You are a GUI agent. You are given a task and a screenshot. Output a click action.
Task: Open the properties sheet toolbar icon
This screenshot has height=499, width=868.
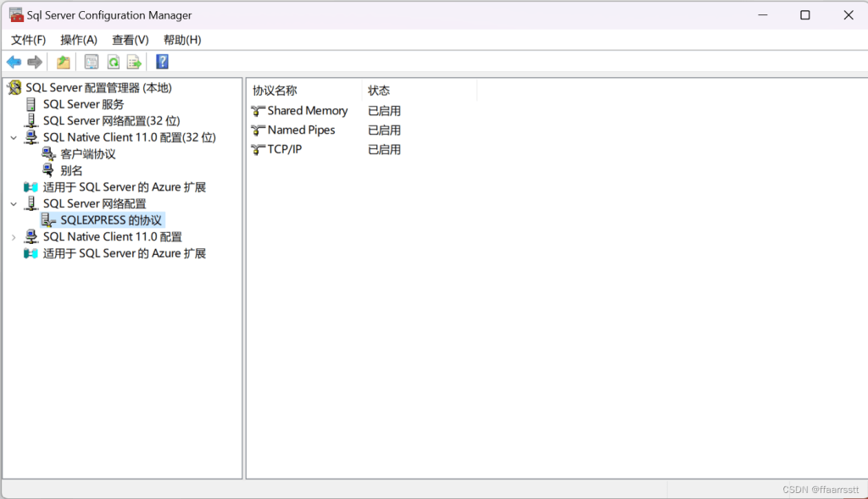click(x=91, y=61)
